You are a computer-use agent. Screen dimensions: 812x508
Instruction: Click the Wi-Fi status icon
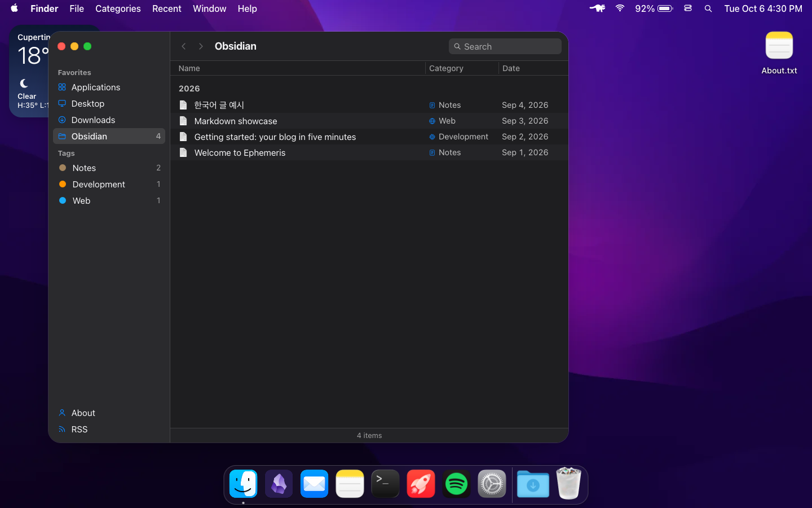coord(620,8)
